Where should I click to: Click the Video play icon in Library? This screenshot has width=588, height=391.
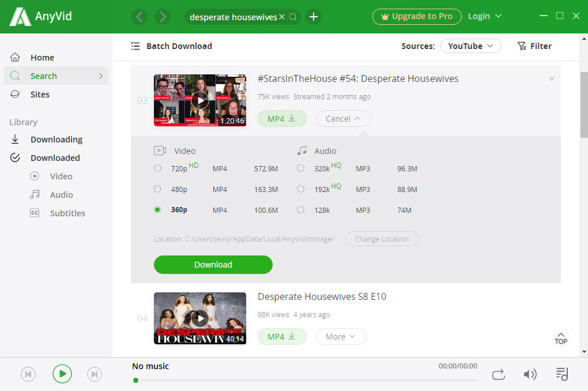35,176
